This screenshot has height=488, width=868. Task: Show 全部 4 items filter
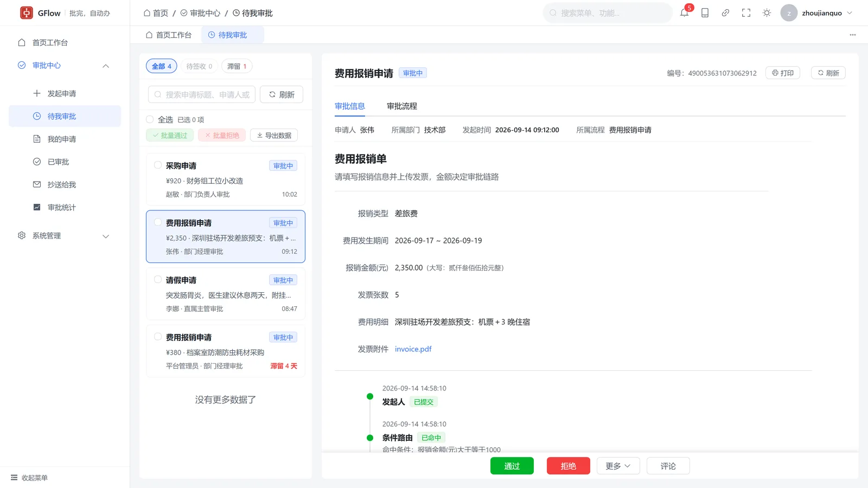tap(162, 66)
